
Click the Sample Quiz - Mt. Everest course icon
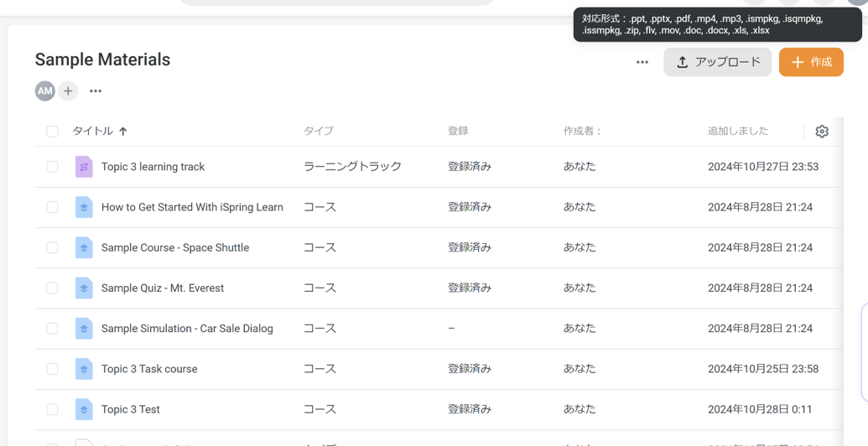tap(84, 288)
